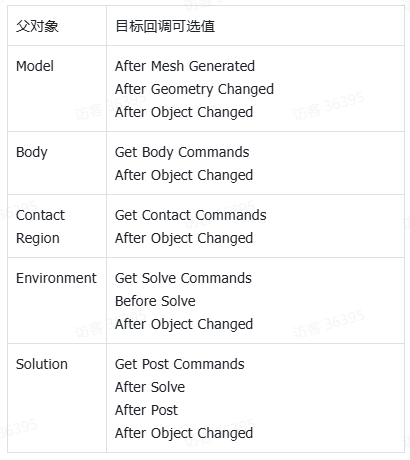Click After Object Changed under Body

coord(184,175)
